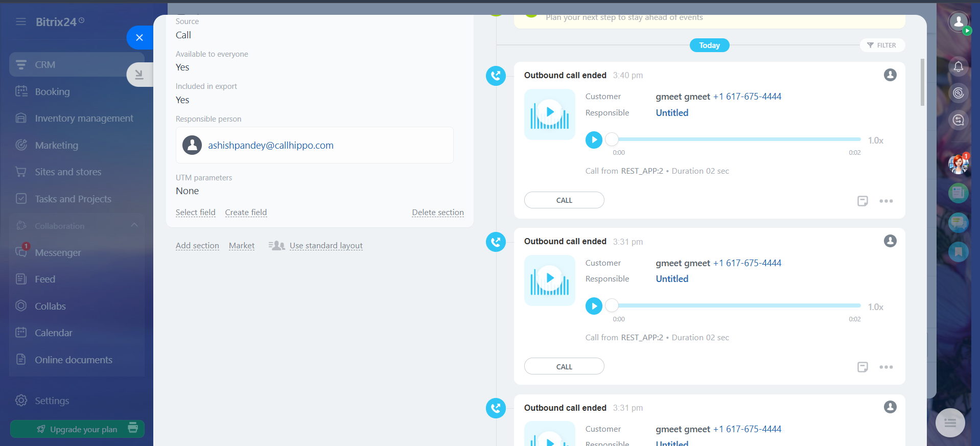Click user avatar on first 3:31 pm card
The height and width of the screenshot is (446, 980).
point(890,241)
